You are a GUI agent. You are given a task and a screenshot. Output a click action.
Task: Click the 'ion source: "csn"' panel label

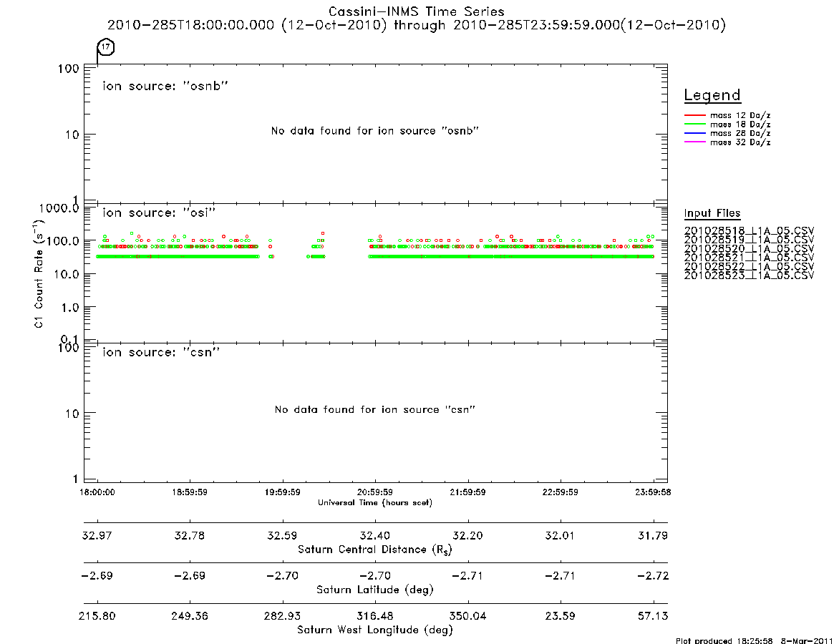(161, 352)
